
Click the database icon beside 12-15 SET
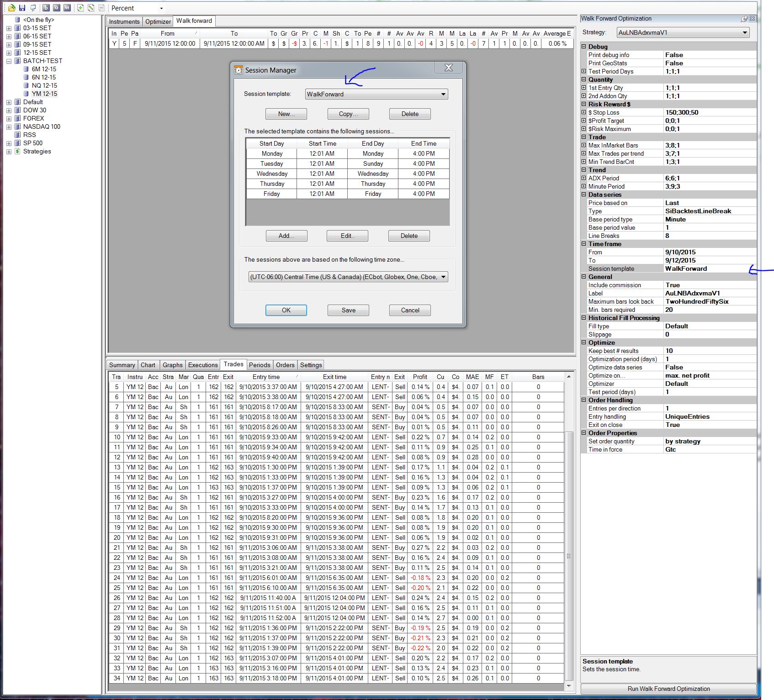(17, 53)
